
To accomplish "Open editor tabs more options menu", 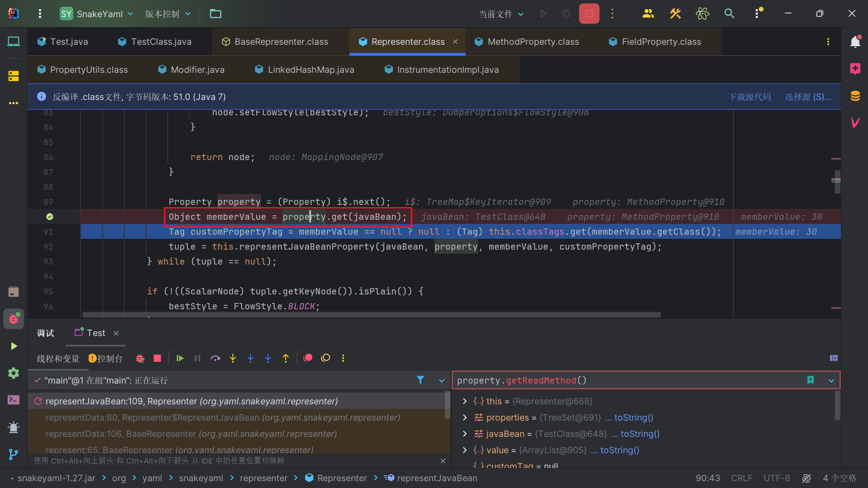I will coord(828,42).
